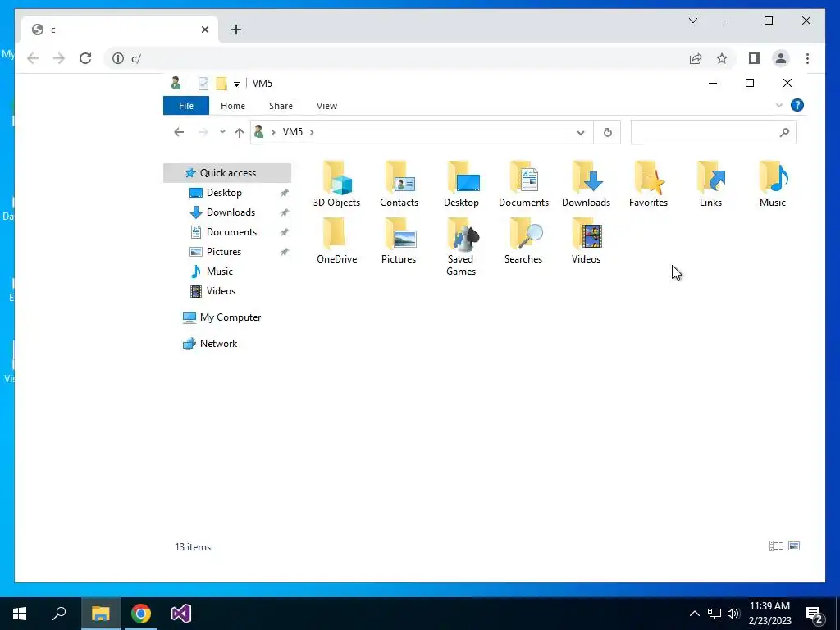Viewport: 840px width, 630px height.
Task: Click the File Explorer search box
Action: tap(713, 132)
